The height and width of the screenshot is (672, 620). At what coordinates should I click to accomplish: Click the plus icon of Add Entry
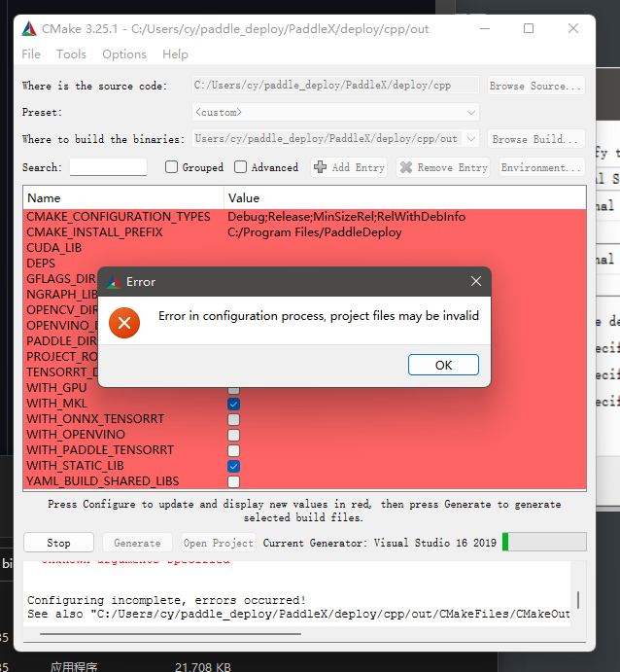pyautogui.click(x=320, y=167)
